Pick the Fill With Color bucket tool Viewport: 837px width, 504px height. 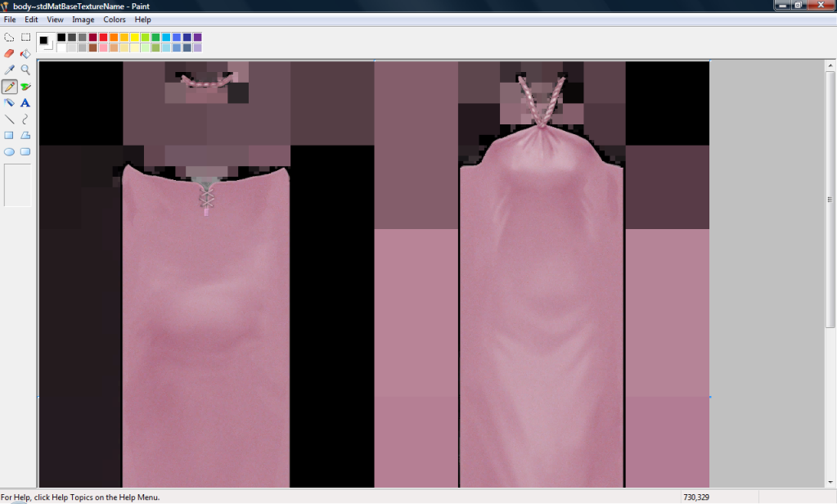[x=25, y=53]
